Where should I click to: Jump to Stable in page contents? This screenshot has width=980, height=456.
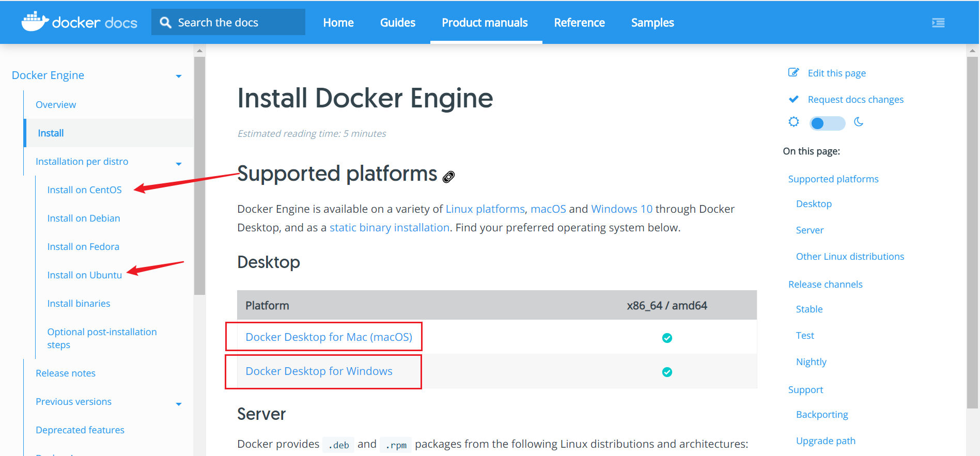coord(809,309)
